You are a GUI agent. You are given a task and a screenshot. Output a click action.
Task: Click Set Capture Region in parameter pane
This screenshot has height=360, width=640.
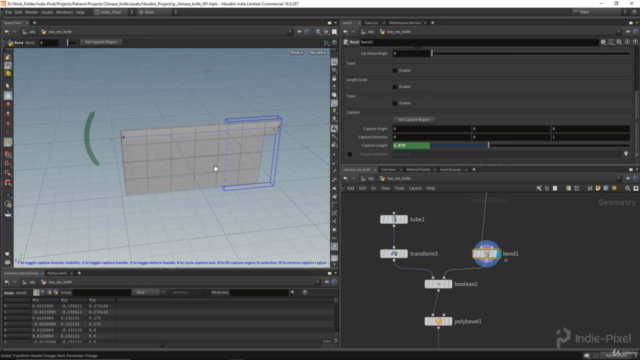tap(414, 120)
